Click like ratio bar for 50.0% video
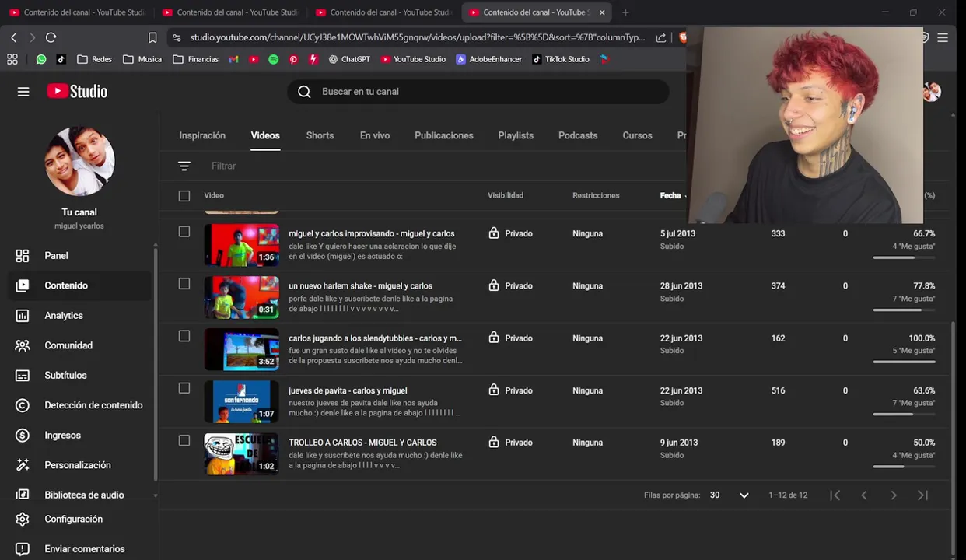Viewport: 966px width, 560px height. (904, 467)
